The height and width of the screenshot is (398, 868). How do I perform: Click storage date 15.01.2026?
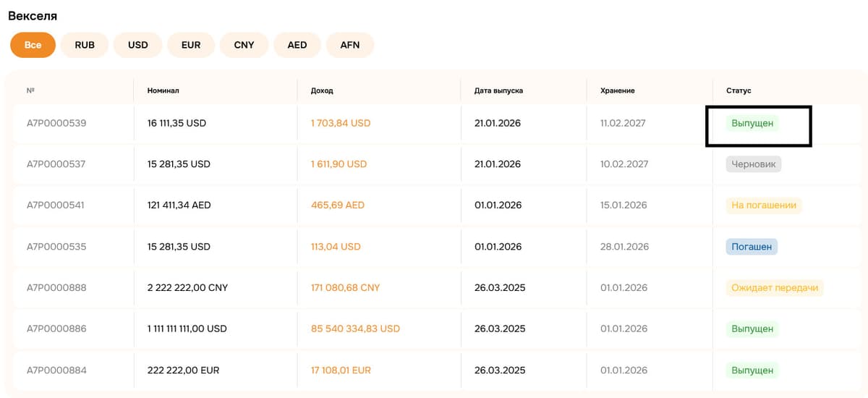point(624,206)
